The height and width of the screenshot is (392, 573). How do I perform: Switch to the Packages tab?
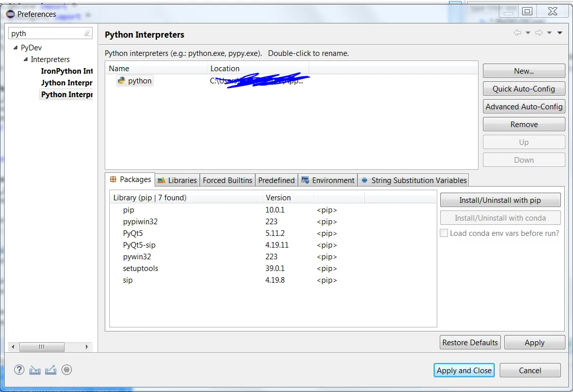[x=130, y=179]
